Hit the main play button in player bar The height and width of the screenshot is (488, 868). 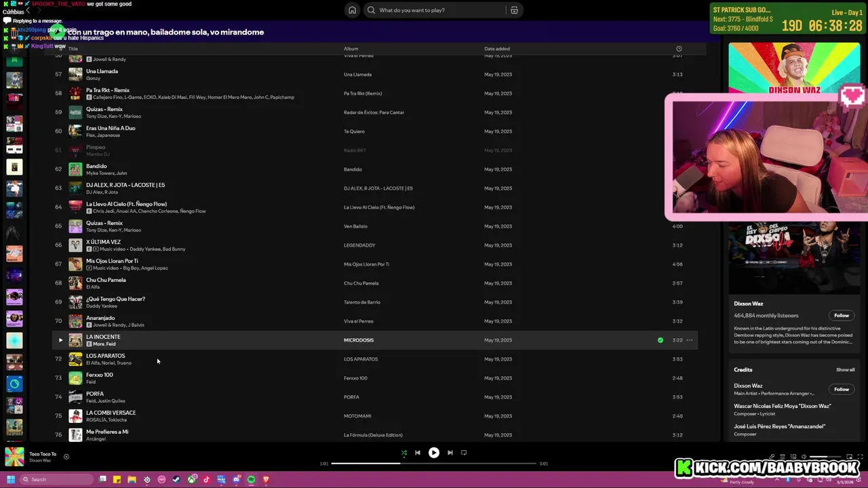click(434, 453)
